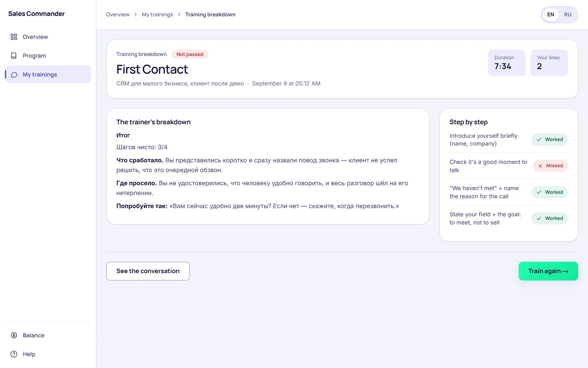Click Overview in the breadcrumb
This screenshot has width=588, height=368.
pyautogui.click(x=118, y=14)
